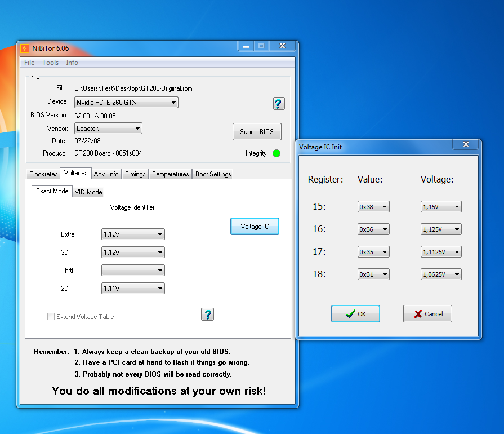The image size is (504, 434).
Task: Click product text GT200 Board - 0651s004
Action: 108,153
